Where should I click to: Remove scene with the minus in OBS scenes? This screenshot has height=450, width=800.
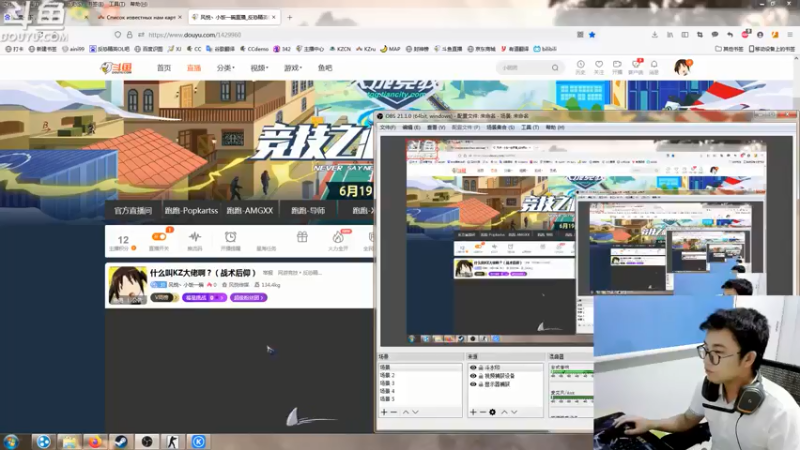[x=394, y=412]
